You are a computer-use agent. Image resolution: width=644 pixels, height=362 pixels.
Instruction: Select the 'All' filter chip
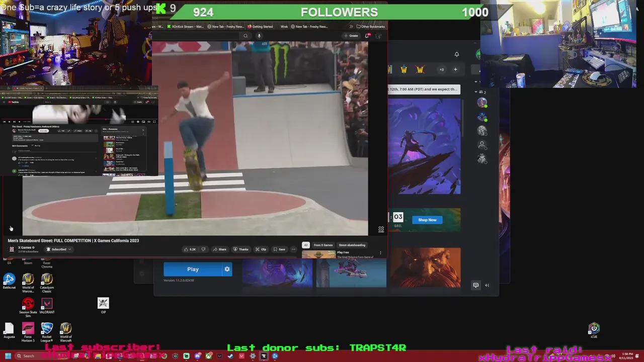pyautogui.click(x=305, y=245)
